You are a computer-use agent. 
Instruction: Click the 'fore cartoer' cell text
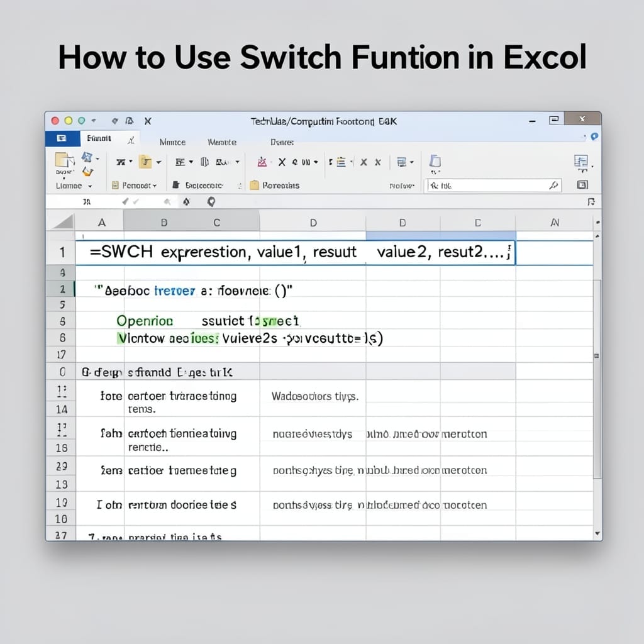[169, 396]
